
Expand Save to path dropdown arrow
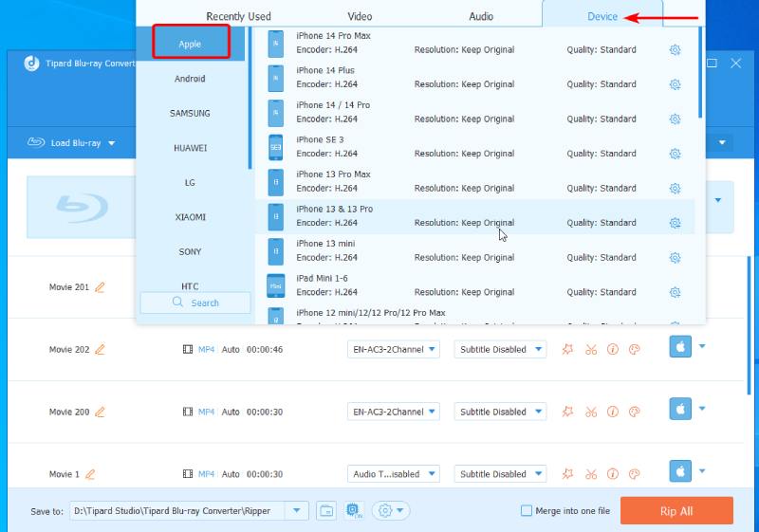click(297, 511)
